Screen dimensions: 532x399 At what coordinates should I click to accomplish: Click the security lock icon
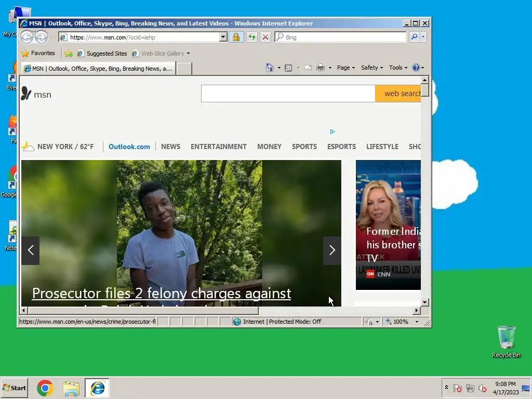[x=236, y=37]
